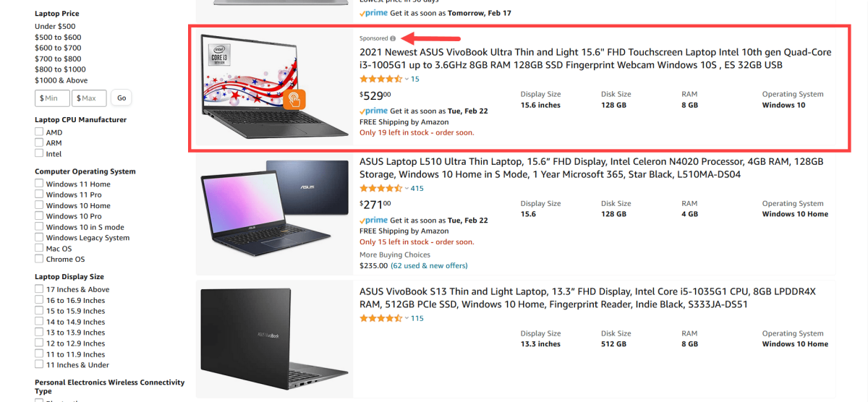
Task: Check the Intel CPU manufacturer filter
Action: click(39, 153)
